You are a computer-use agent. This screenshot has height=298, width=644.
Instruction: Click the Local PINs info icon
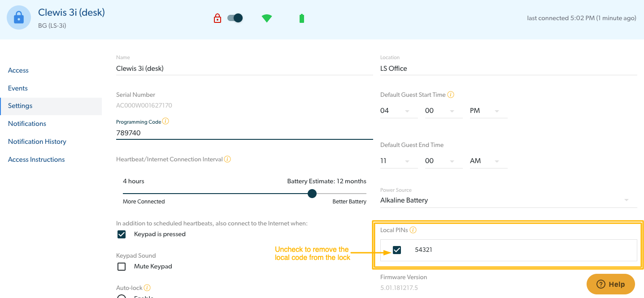tap(413, 230)
